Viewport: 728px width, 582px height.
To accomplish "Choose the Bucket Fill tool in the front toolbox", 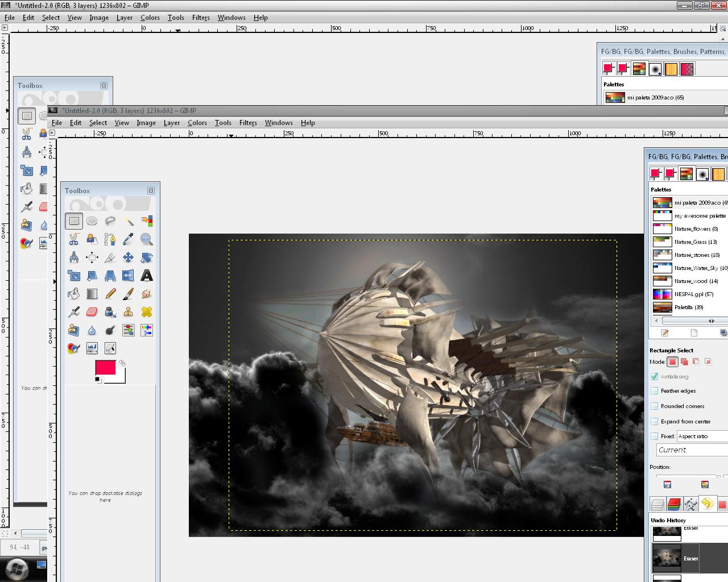I will pos(73,294).
